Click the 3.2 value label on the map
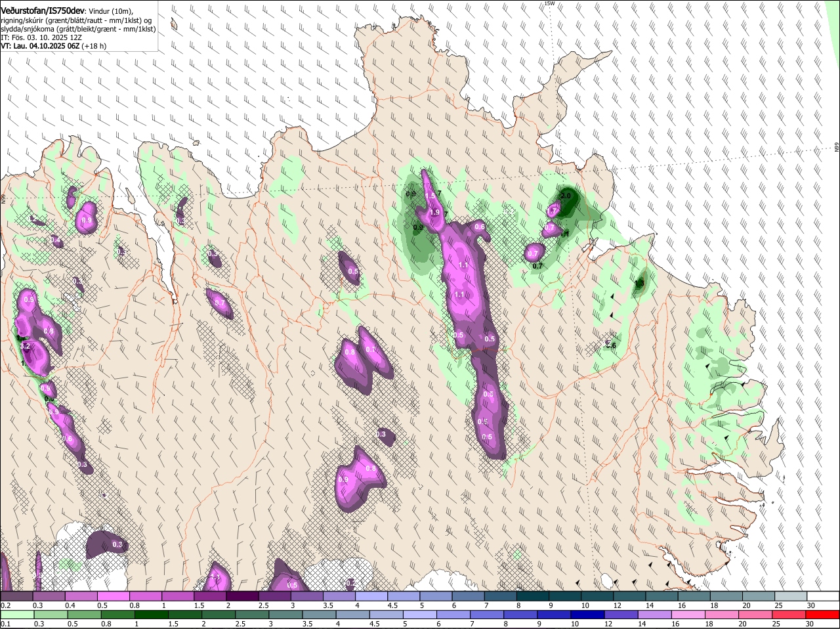This screenshot has width=840, height=629. (x=26, y=345)
